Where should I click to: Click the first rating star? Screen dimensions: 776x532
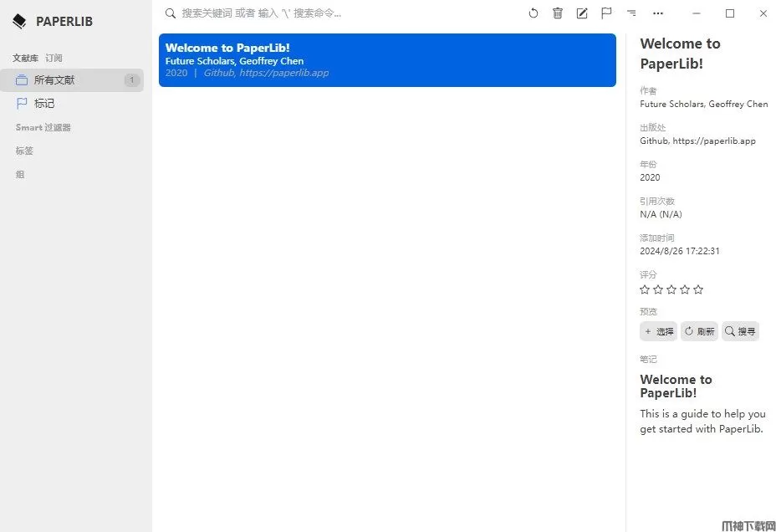645,289
